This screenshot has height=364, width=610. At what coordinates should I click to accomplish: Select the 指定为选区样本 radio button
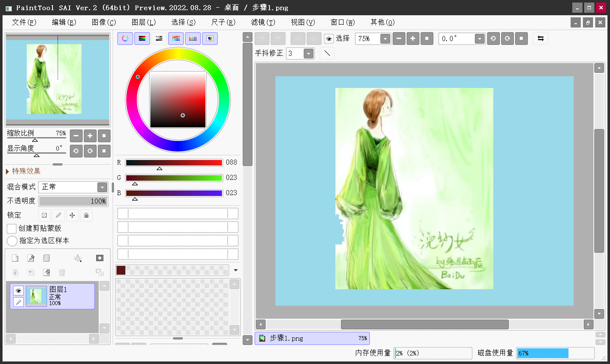(12, 241)
